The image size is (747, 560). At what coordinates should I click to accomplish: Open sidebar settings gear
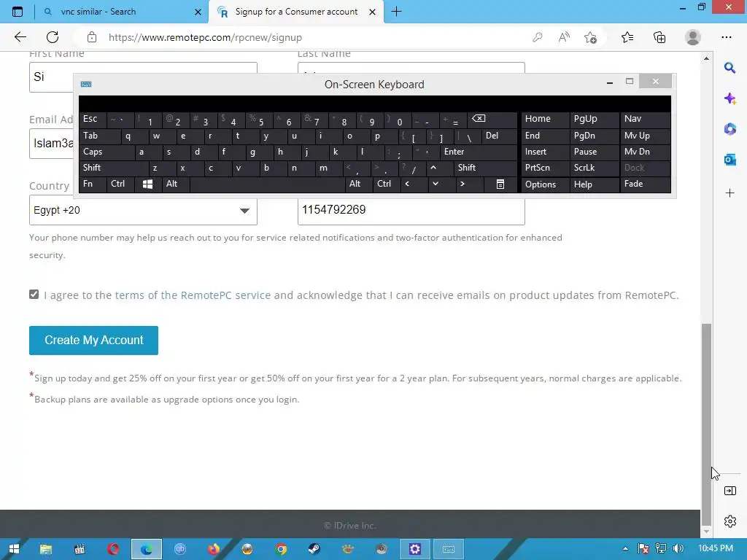729,521
